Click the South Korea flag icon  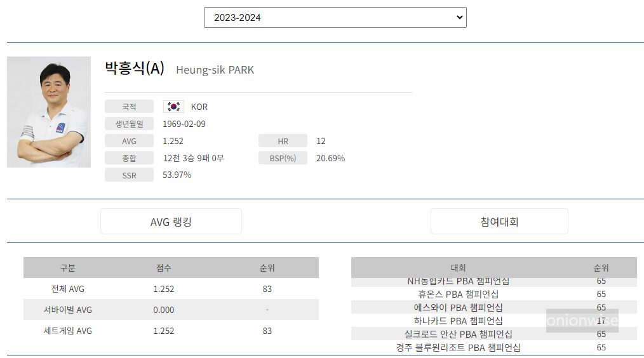click(173, 107)
